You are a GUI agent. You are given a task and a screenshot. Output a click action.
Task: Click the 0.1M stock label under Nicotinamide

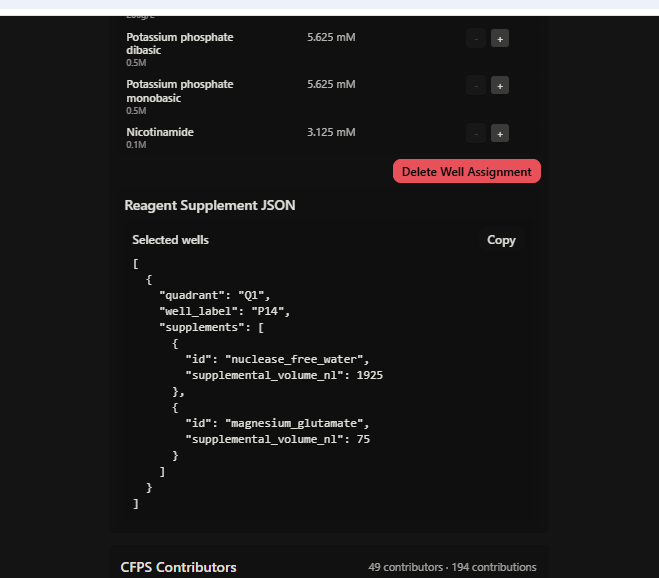[x=136, y=145]
